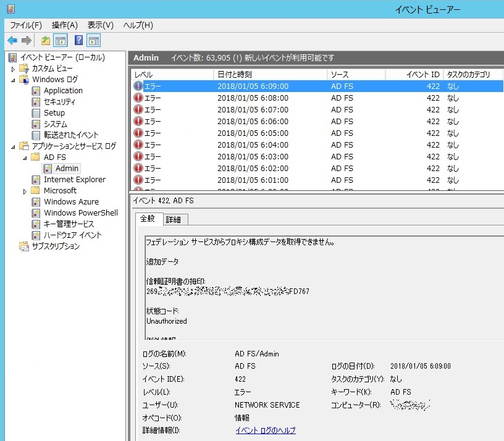Select the アプリケーションとサービス ログ tree item

(x=74, y=146)
